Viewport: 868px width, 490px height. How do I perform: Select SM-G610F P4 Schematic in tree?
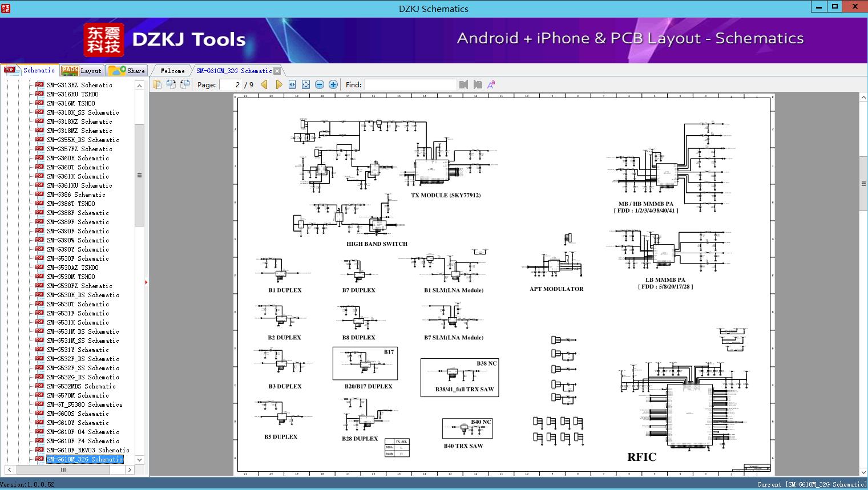83,441
